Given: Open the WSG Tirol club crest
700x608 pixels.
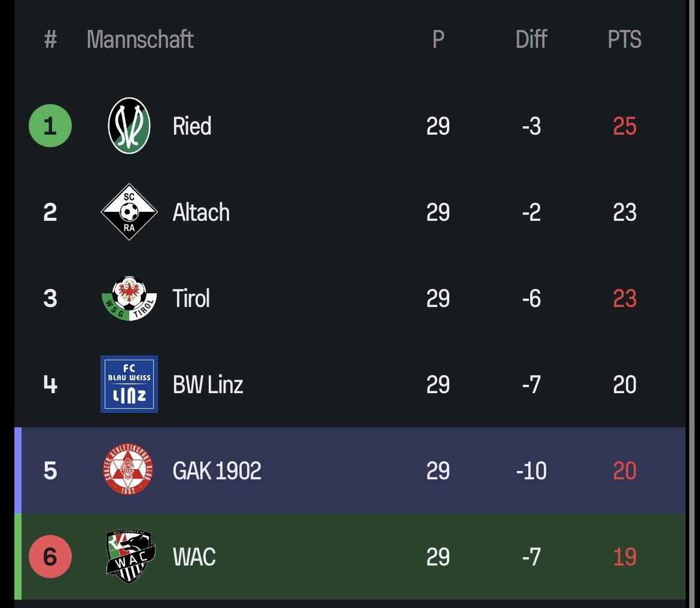Looking at the screenshot, I should click(x=129, y=298).
